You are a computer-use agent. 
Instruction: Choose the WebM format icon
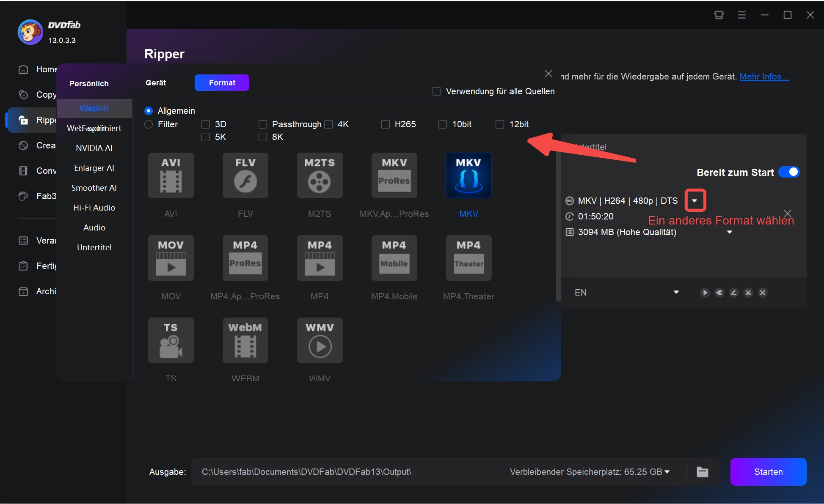(245, 340)
